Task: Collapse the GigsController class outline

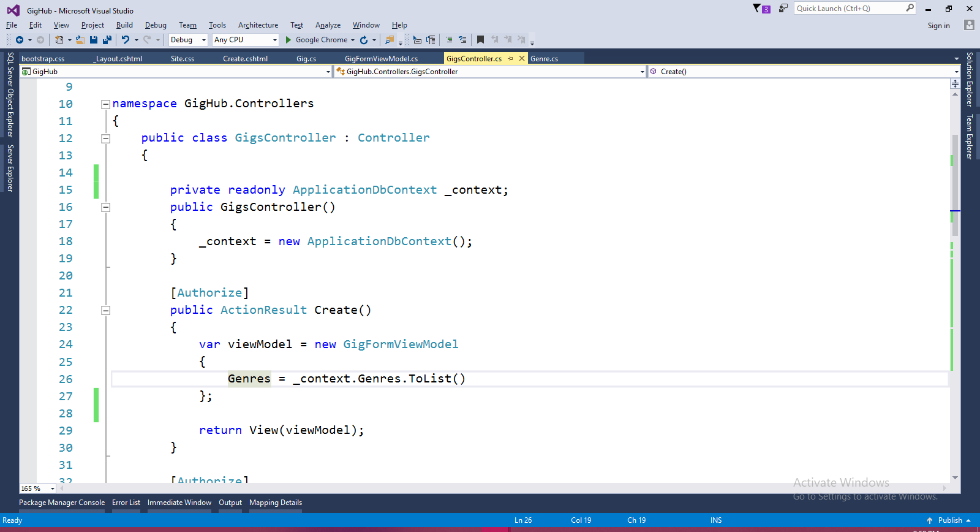Action: [105, 139]
